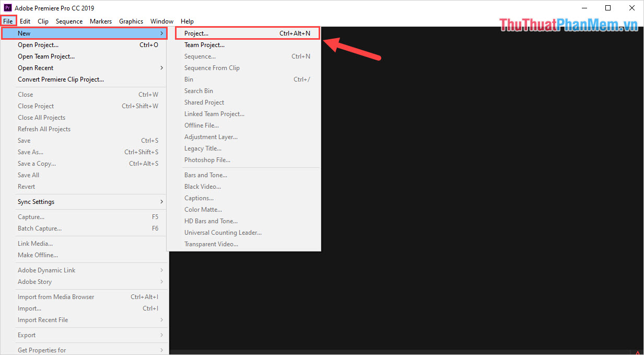Click Sequence From Clip item

(x=243, y=68)
